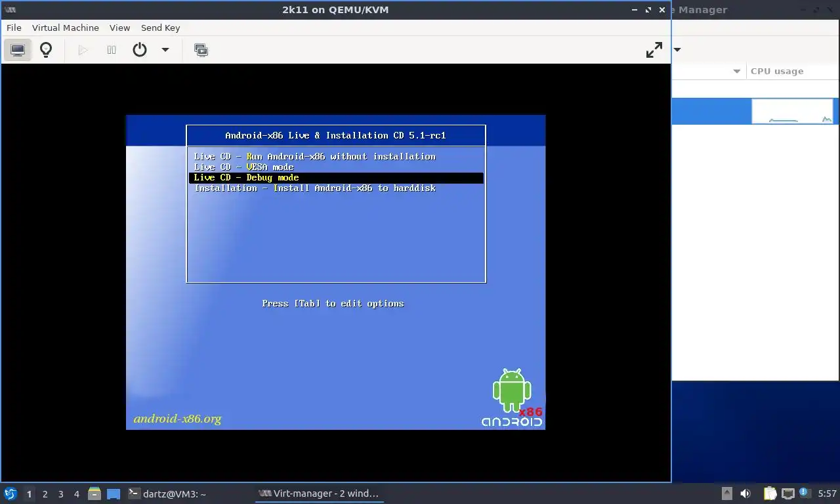Click sort arrow in Manager column header
This screenshot has width=840, height=504.
tap(736, 72)
